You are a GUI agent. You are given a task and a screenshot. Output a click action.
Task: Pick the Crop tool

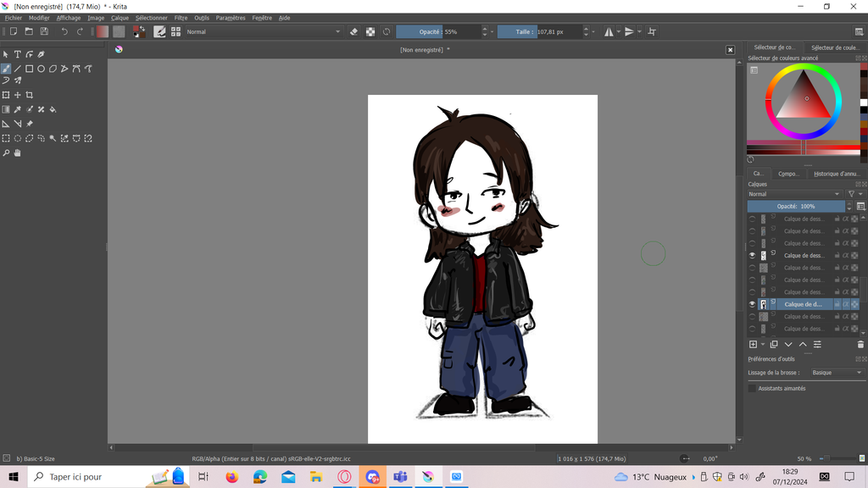click(x=30, y=95)
